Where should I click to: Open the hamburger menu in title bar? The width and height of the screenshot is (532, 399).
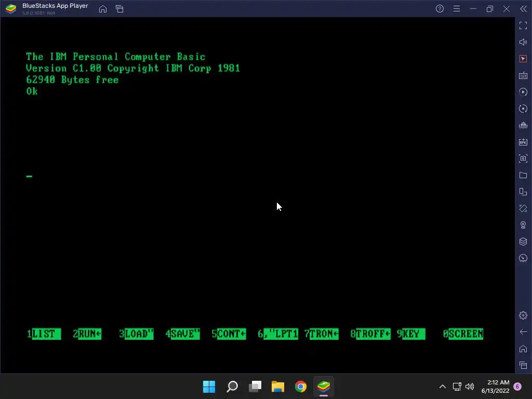click(457, 9)
